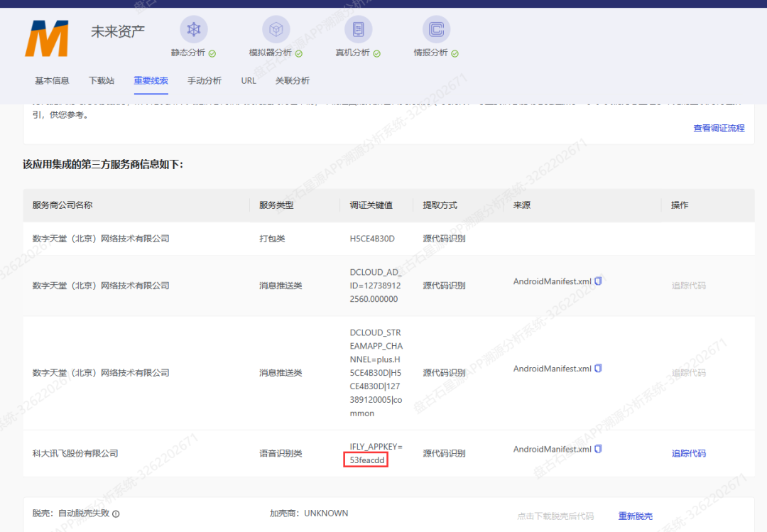The height and width of the screenshot is (532, 767).
Task: Click the green check beside 静态分析
Action: coord(212,53)
